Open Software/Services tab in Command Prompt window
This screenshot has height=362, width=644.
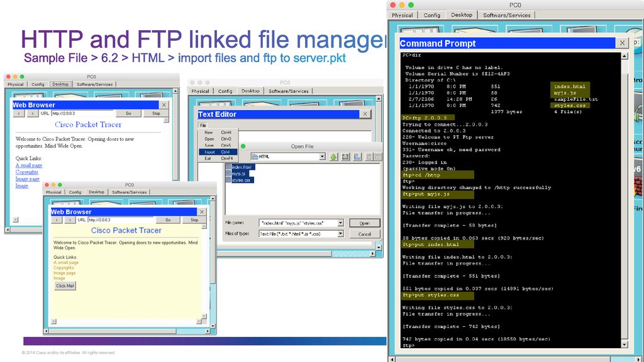click(x=506, y=15)
